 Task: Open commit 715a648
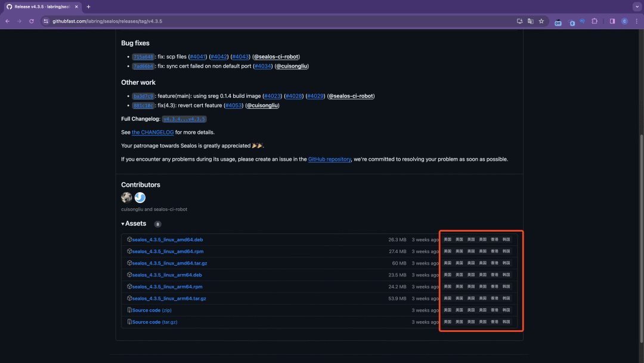point(143,57)
